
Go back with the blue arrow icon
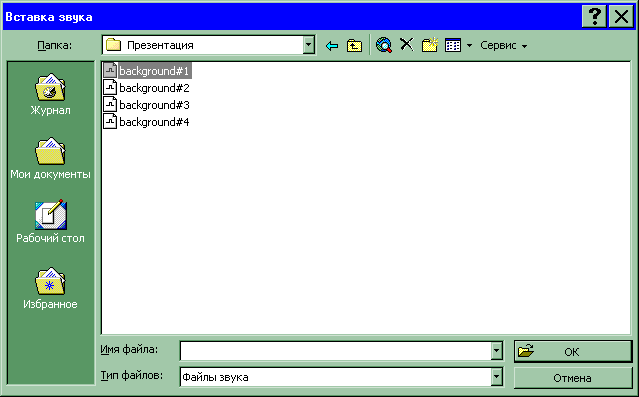pos(332,45)
